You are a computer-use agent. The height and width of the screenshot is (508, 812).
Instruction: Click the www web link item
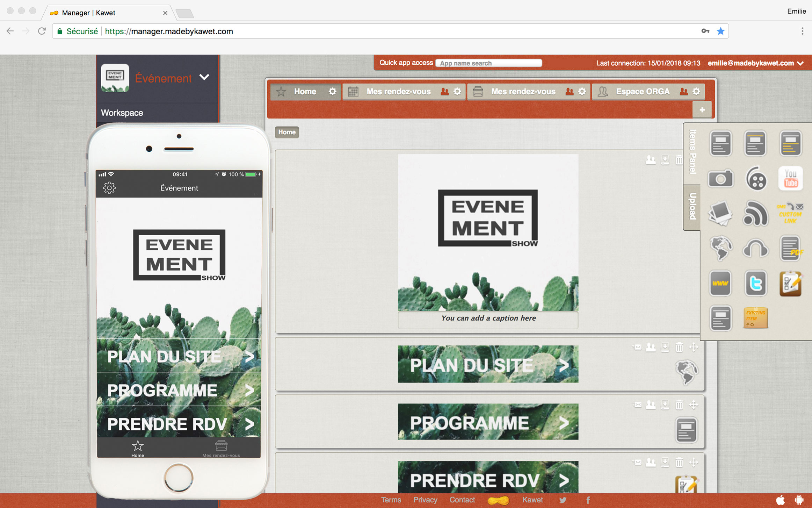720,283
